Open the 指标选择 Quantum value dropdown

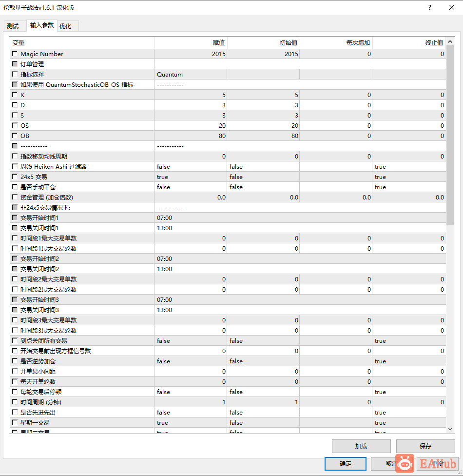(191, 74)
